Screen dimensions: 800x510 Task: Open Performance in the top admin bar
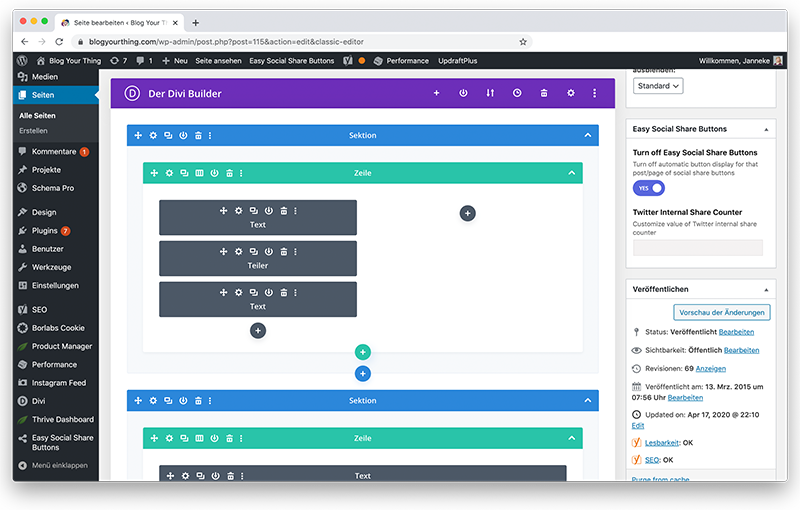pos(402,61)
